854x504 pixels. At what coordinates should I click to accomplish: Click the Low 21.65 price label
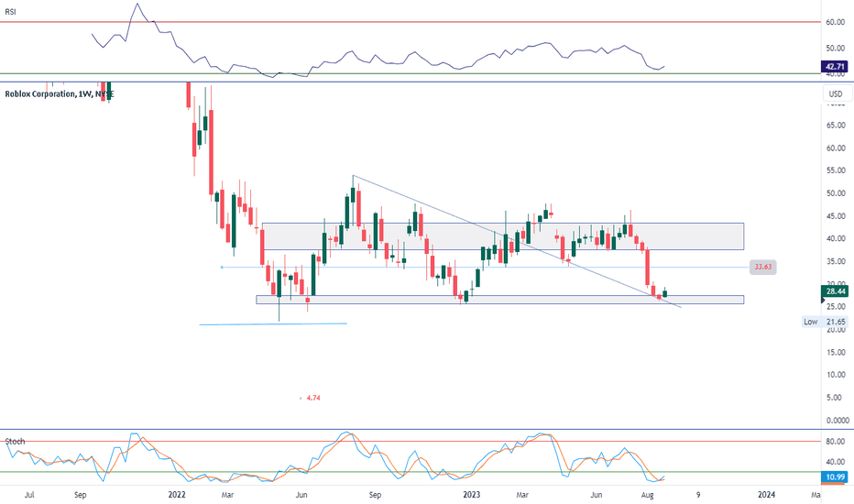(x=825, y=322)
